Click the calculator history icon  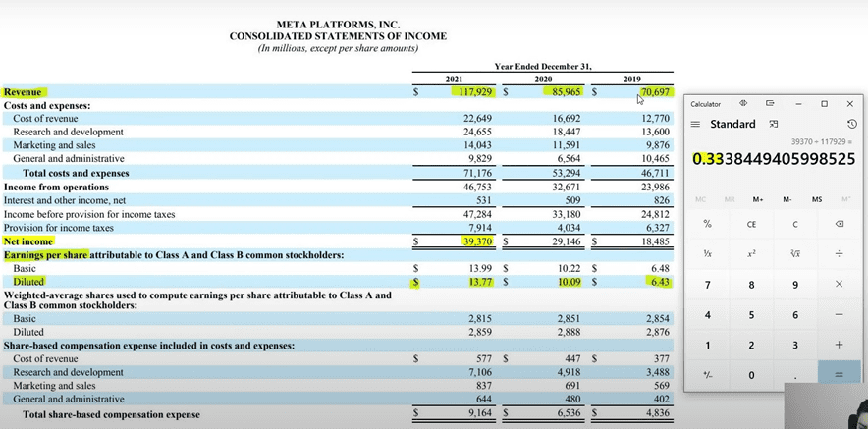(851, 124)
